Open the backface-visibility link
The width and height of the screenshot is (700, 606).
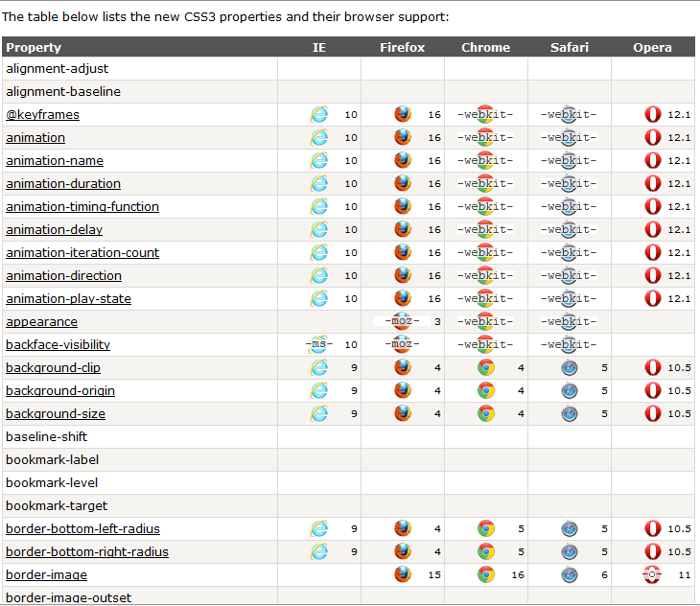[x=58, y=344]
